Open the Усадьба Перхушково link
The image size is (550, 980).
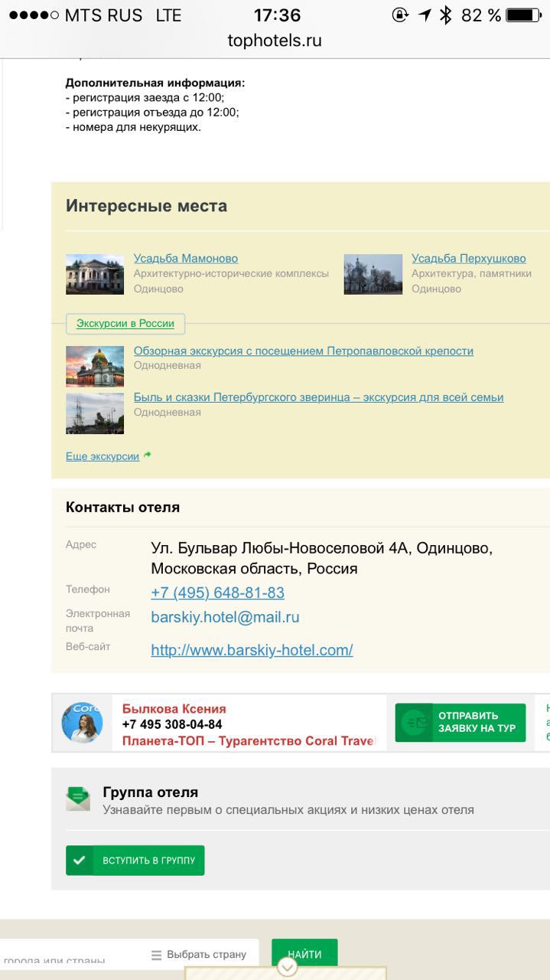pyautogui.click(x=468, y=259)
